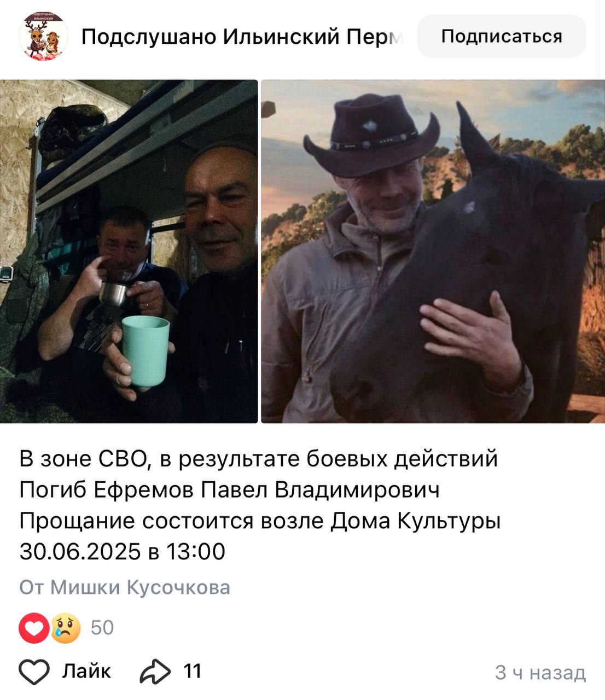Open the right photo with the horse

[433, 252]
